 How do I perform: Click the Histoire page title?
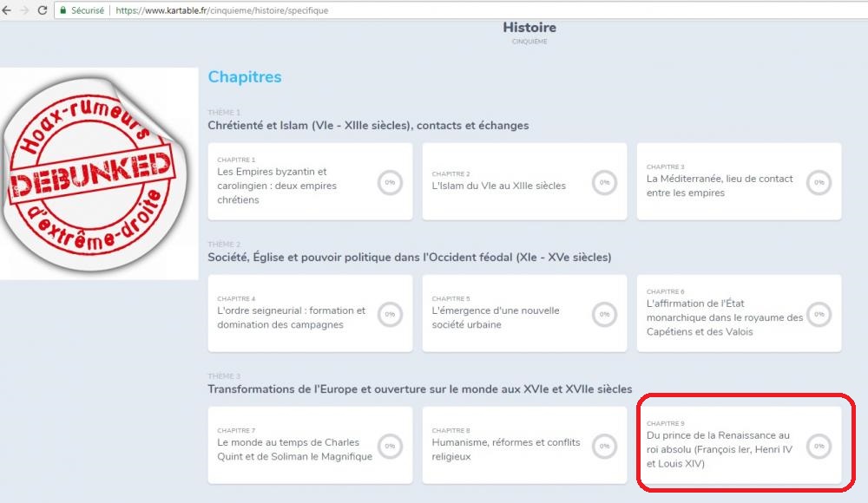click(529, 28)
